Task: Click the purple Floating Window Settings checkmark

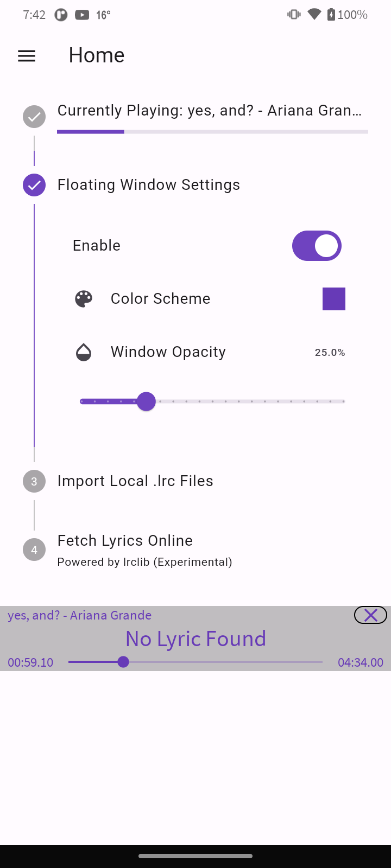Action: [x=34, y=185]
